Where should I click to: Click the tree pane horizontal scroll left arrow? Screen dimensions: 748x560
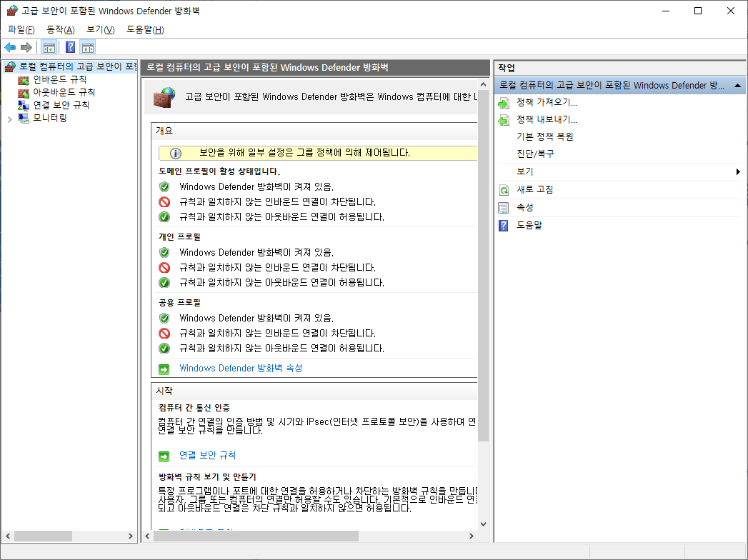tap(8, 536)
